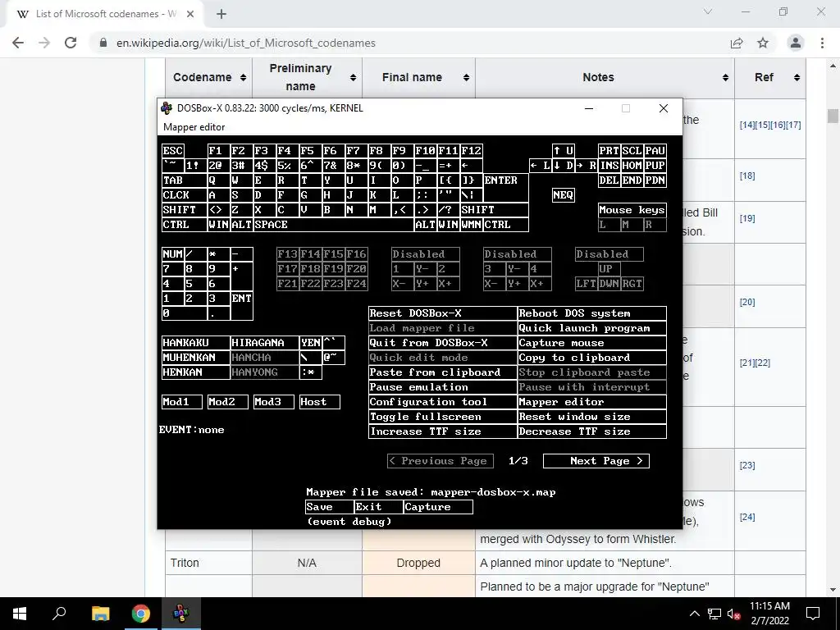Viewport: 840px width, 630px height.
Task: Click the Capture button
Action: click(438, 507)
